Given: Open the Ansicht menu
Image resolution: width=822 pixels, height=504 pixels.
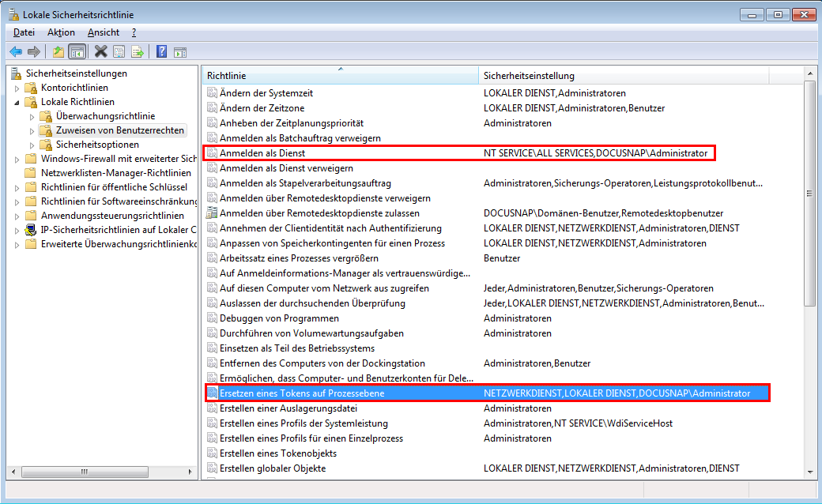Looking at the screenshot, I should pyautogui.click(x=104, y=32).
